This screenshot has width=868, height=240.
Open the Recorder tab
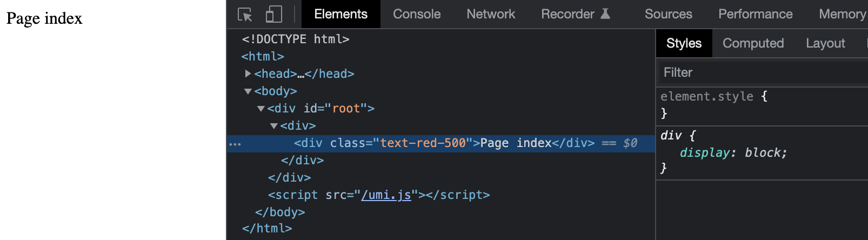click(x=575, y=14)
